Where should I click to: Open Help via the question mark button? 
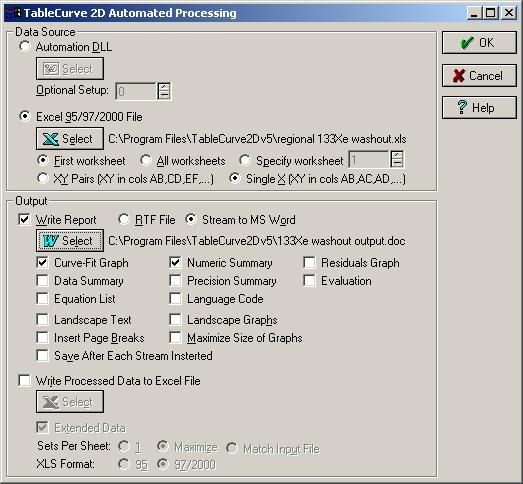click(479, 108)
